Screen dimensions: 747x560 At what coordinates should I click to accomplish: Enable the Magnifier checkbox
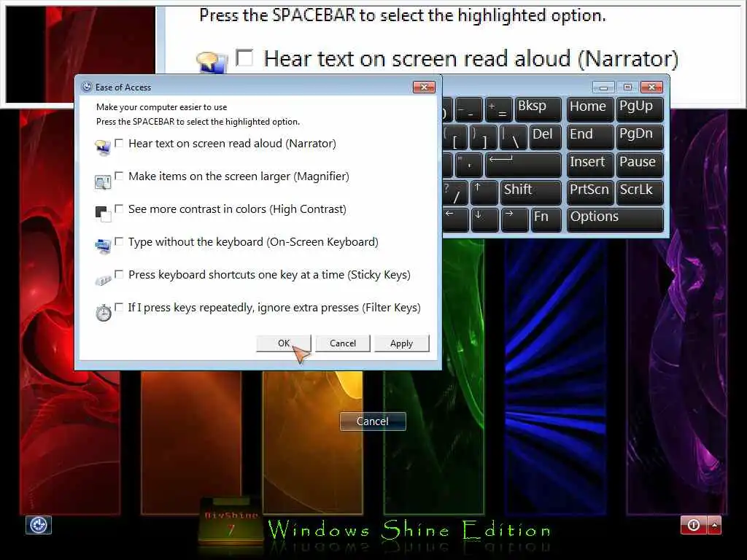119,176
